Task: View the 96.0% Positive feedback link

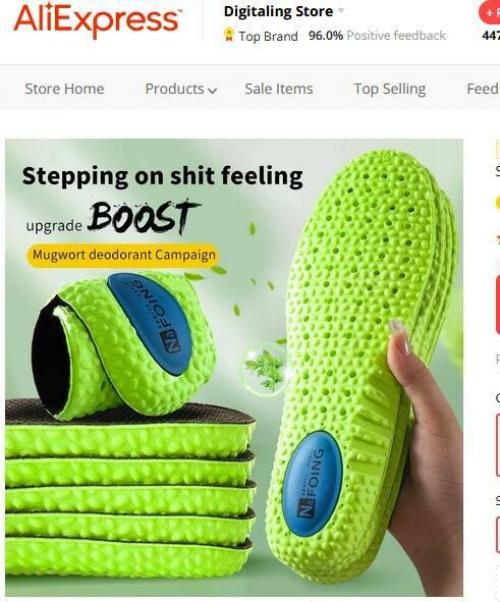Action: point(377,35)
